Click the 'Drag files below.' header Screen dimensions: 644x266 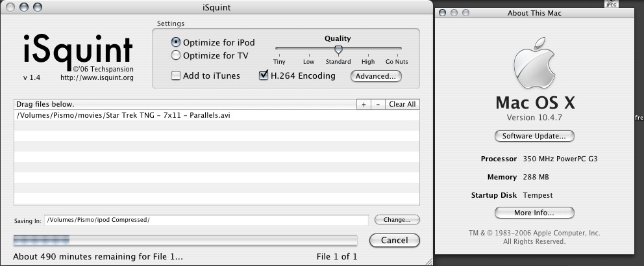pos(45,104)
